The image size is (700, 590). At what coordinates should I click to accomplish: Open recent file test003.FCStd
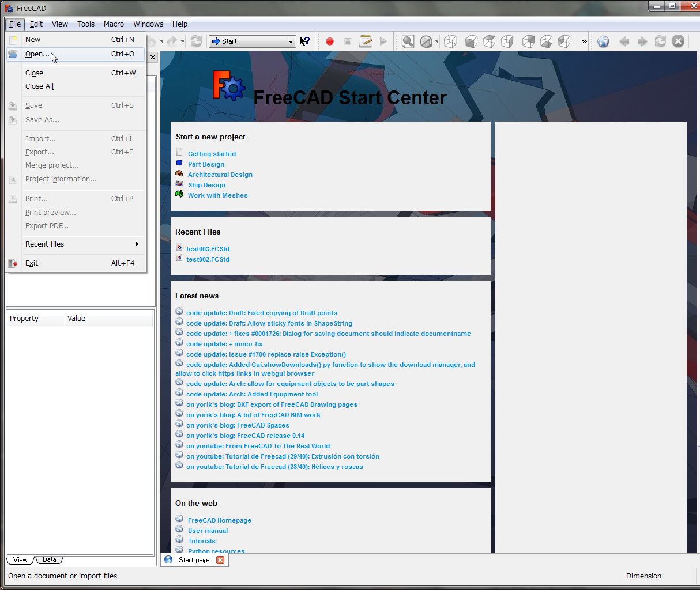click(x=208, y=249)
